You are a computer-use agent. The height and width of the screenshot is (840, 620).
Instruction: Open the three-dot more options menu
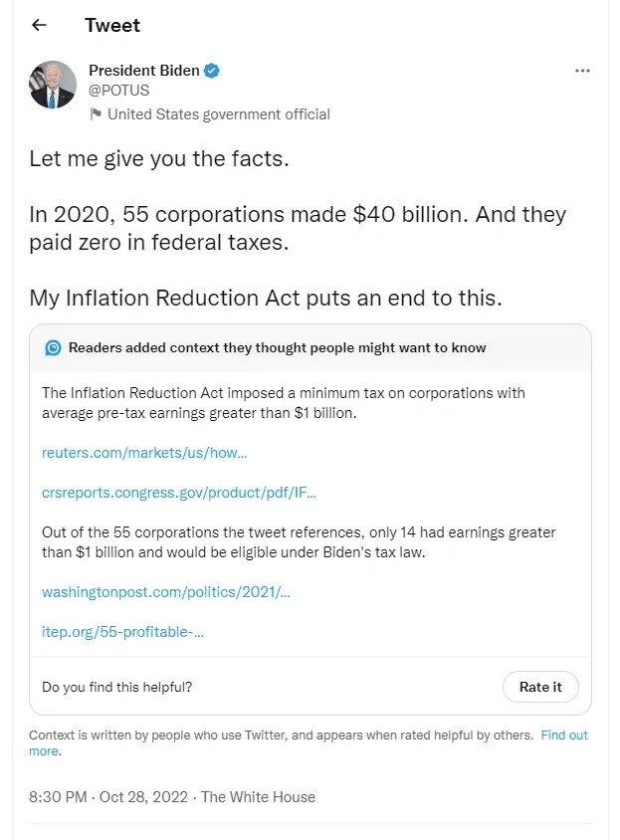583,72
